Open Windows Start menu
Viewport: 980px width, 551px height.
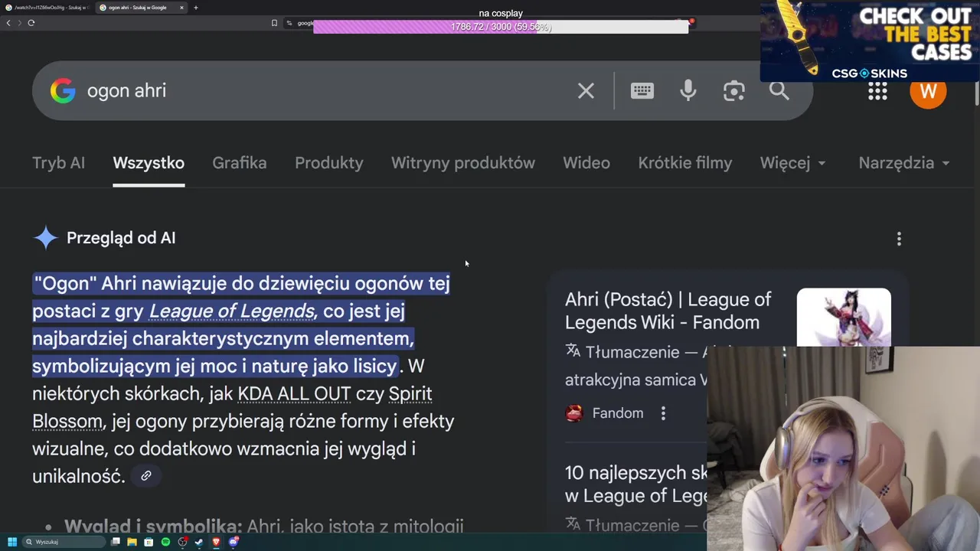[x=12, y=542]
